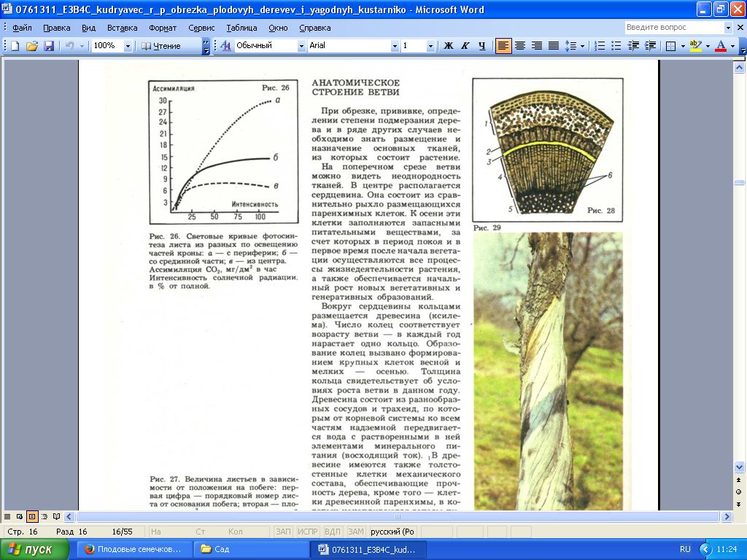The height and width of the screenshot is (560, 747).
Task: Toggle bold formatting (Ж)
Action: point(449,45)
